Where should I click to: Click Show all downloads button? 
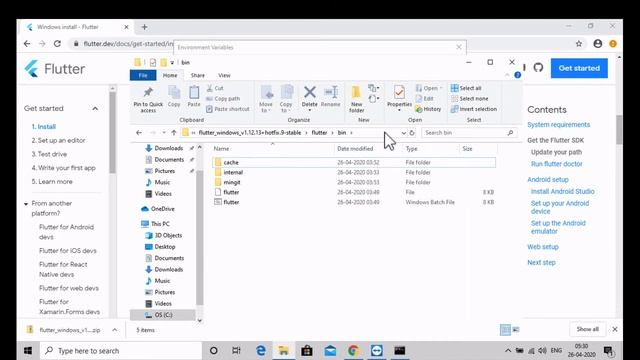[587, 329]
